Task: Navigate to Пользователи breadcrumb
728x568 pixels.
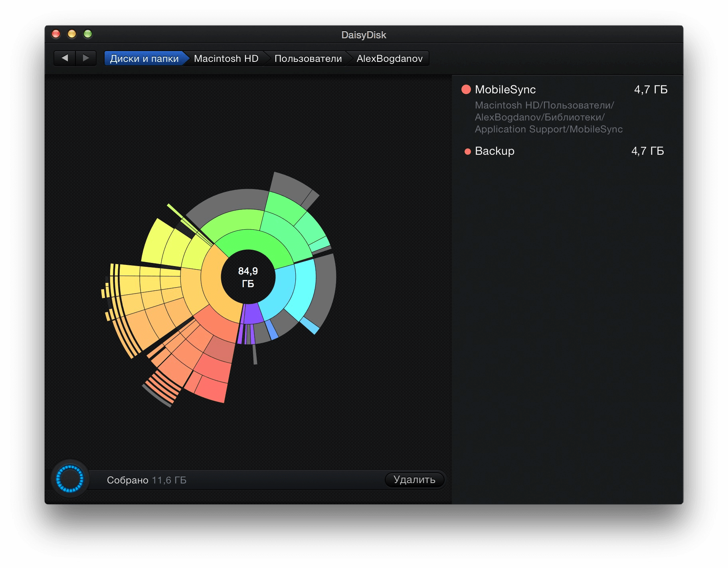Action: coord(308,59)
